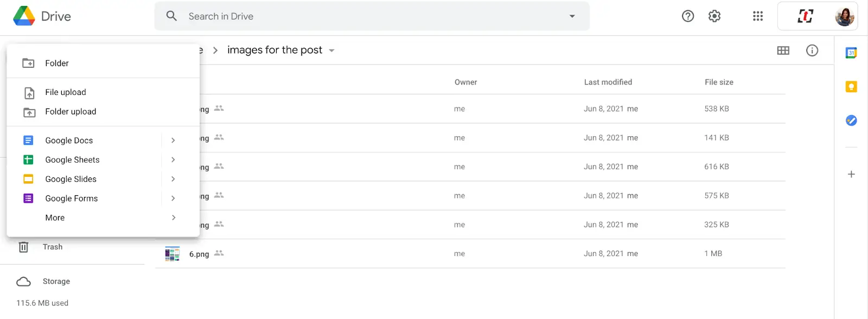Click into the Search in Drive field
868x319 pixels.
point(372,16)
